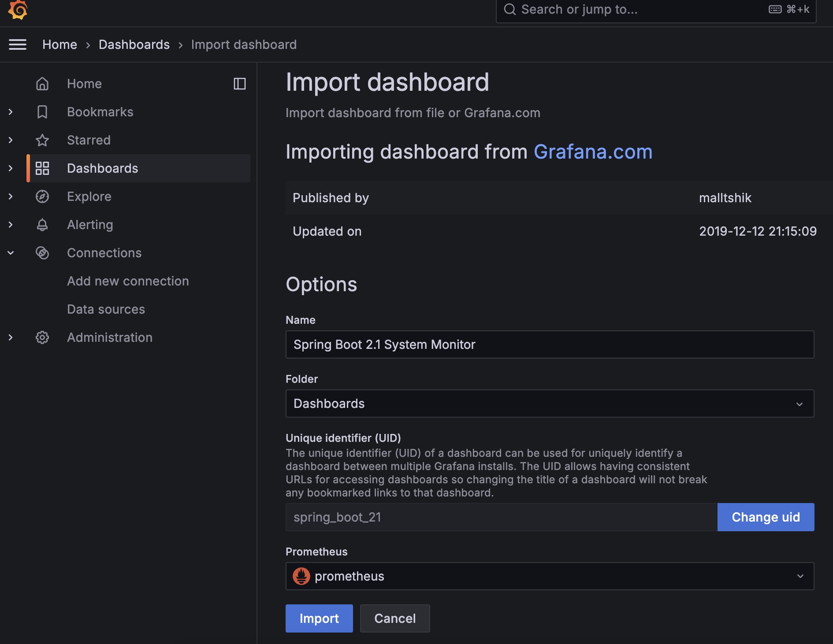Collapse the Connections section chevron
Image resolution: width=833 pixels, height=644 pixels.
pyautogui.click(x=11, y=253)
